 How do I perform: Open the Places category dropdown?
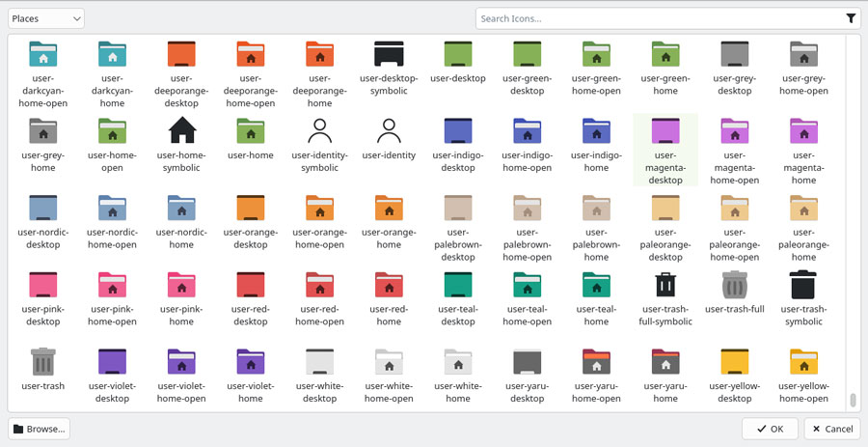(x=46, y=18)
